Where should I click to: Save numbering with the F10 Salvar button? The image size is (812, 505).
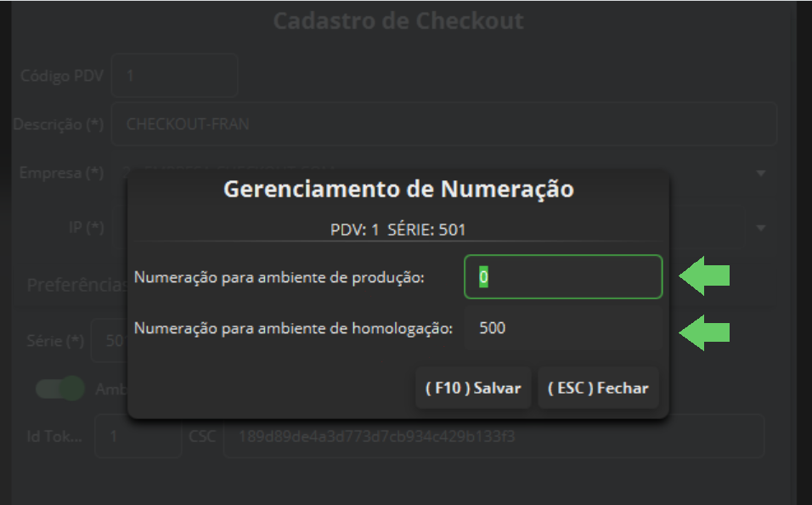(x=473, y=388)
